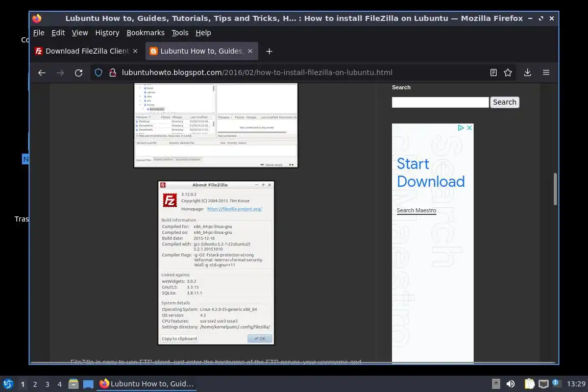The height and width of the screenshot is (392, 588).
Task: Click the removable media eject tray icon
Action: 496,384
